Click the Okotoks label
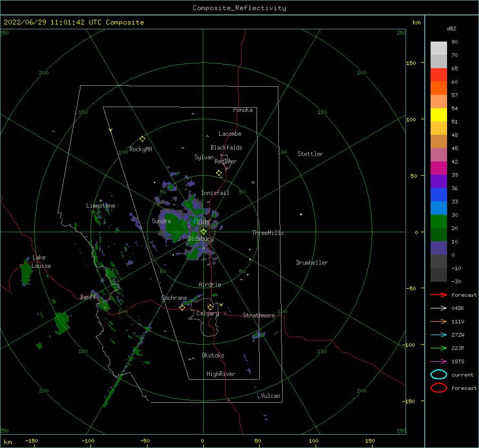Screen dimensions: 479x448 tap(213, 355)
